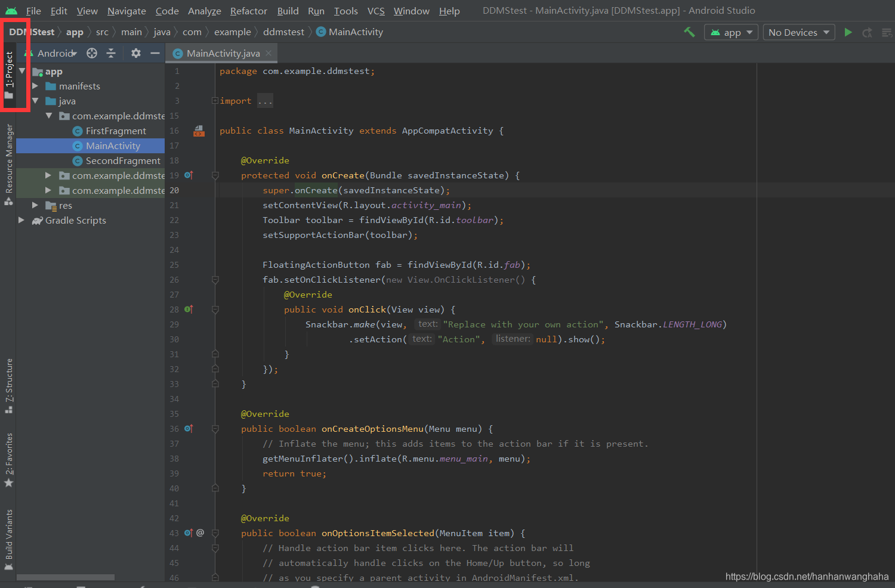Open the Refactor menu
The width and height of the screenshot is (895, 588).
248,11
